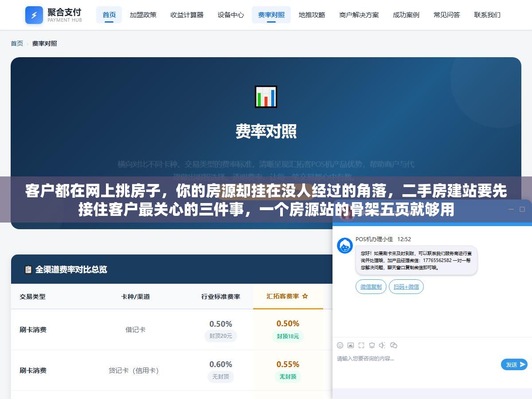Toggle the chat sound speaker icon

(x=382, y=345)
